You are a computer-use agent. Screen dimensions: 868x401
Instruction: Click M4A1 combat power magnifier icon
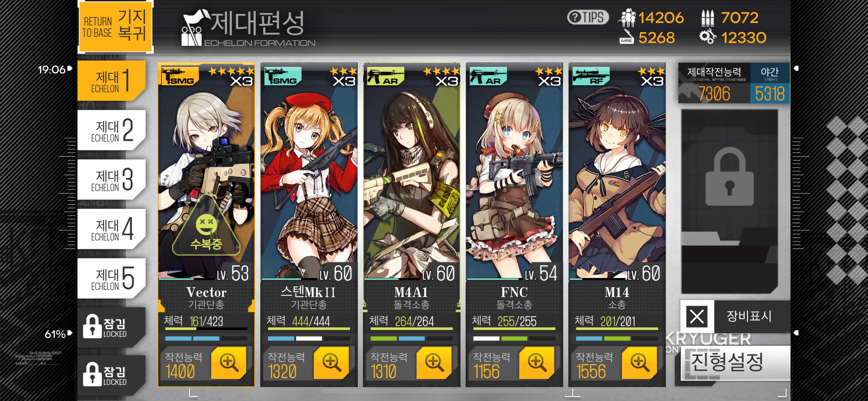[434, 363]
